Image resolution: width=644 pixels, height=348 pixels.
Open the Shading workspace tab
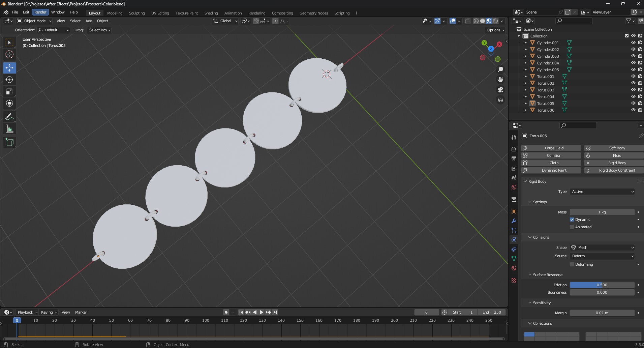pos(211,13)
